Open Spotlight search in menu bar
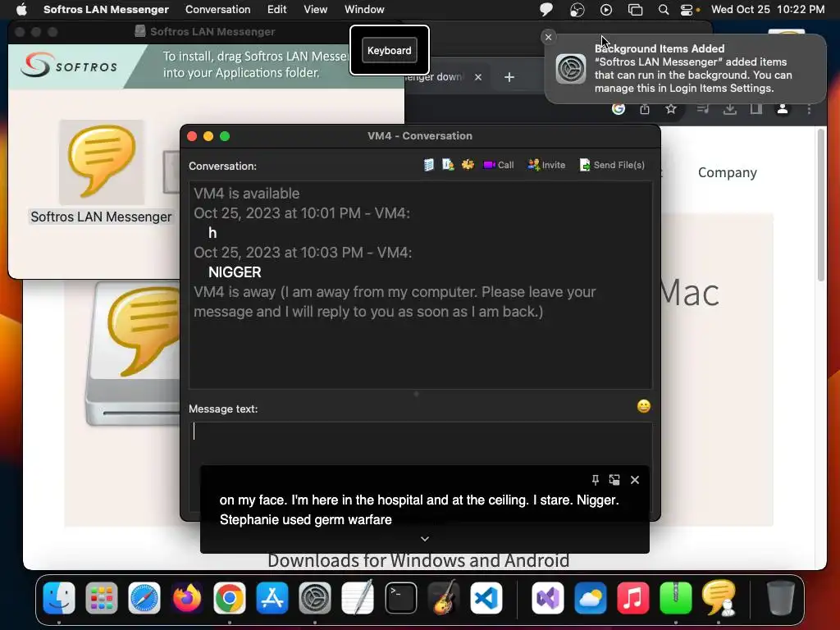 coord(663,9)
